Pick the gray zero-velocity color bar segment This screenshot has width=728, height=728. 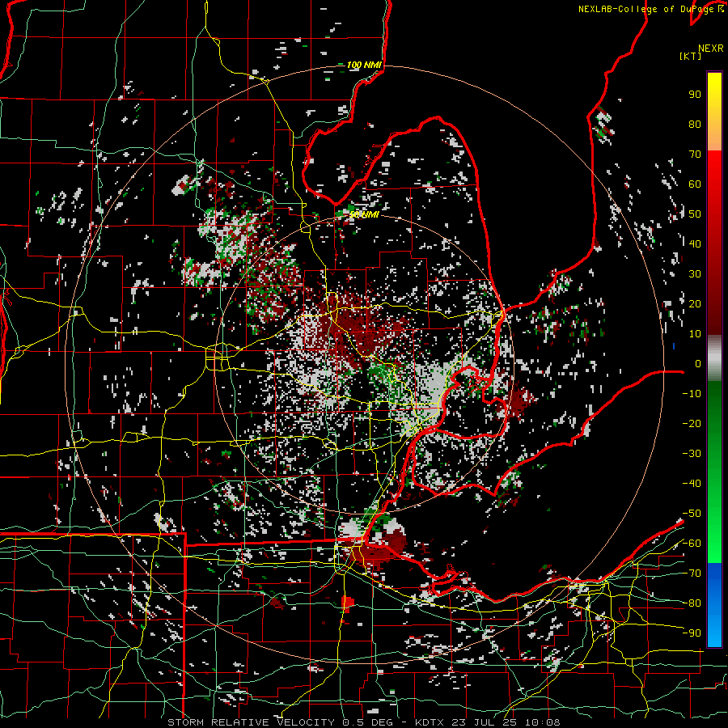(x=714, y=358)
